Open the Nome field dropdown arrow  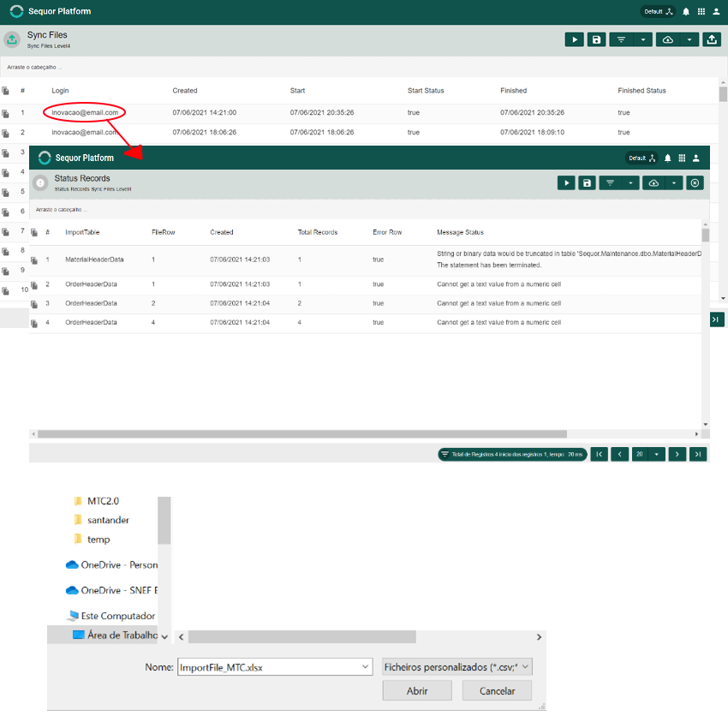(366, 666)
